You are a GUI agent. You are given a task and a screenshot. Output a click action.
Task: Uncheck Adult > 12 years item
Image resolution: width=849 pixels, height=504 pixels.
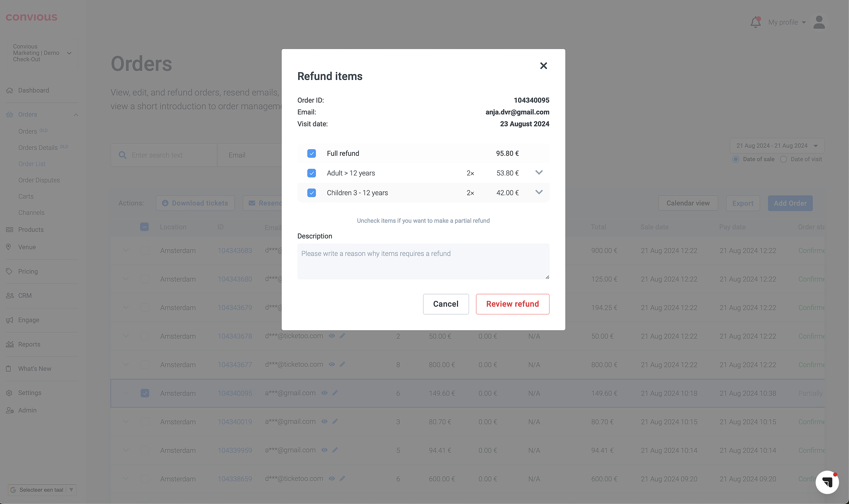(x=311, y=173)
